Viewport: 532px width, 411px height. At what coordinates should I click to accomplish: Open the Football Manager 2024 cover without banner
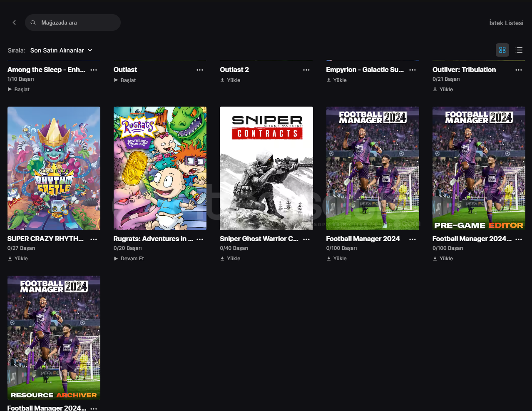373,168
